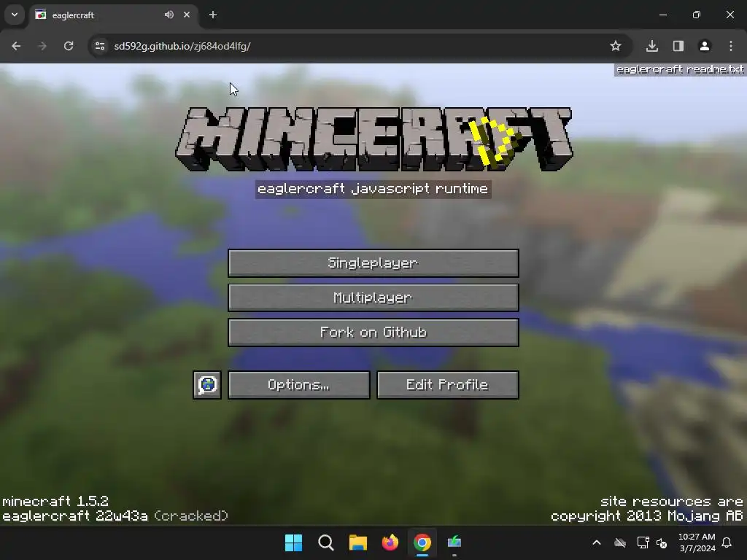Screen dimensions: 747x560
Task: Launch Firefox from taskbar
Action: (390, 542)
